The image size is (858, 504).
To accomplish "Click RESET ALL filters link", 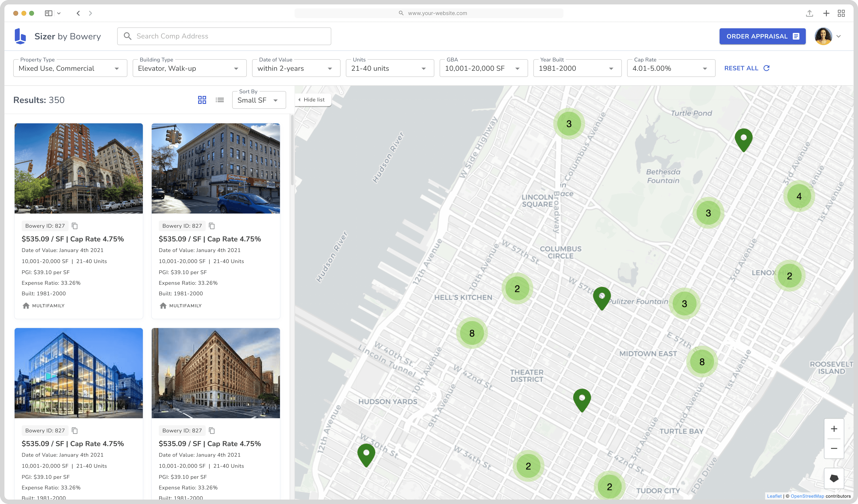I will [x=741, y=68].
